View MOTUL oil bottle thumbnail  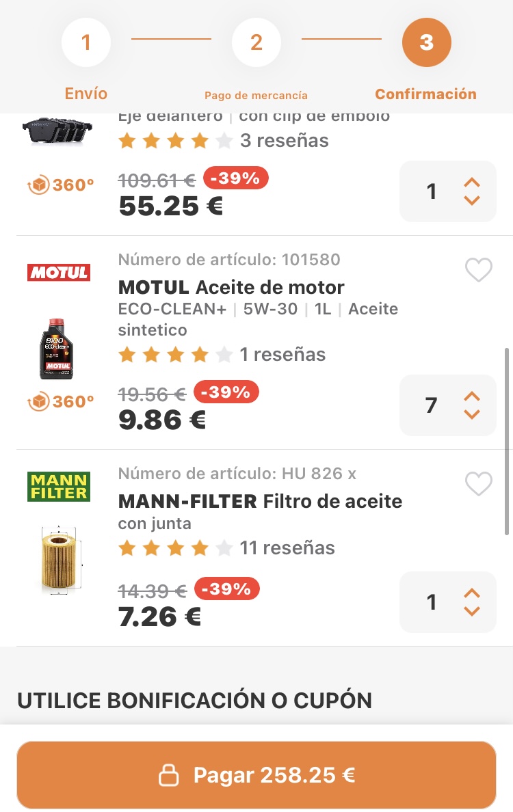[56, 349]
